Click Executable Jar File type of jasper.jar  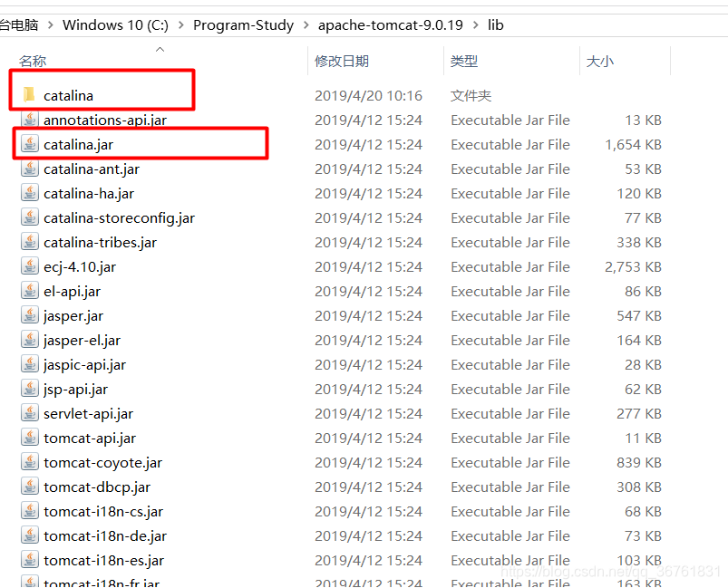pyautogui.click(x=510, y=316)
